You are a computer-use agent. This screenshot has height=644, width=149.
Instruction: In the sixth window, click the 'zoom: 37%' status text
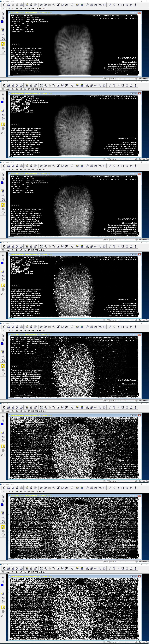tap(113, 481)
